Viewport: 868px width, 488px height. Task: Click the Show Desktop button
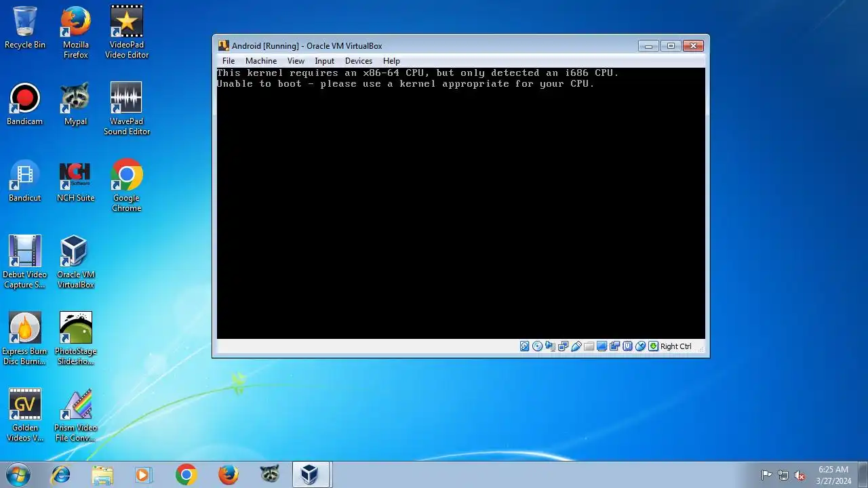pos(863,475)
